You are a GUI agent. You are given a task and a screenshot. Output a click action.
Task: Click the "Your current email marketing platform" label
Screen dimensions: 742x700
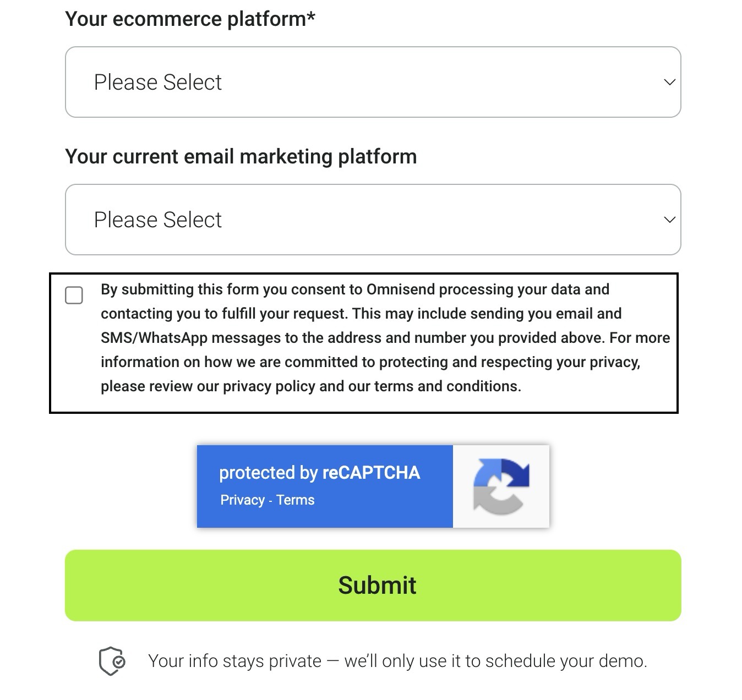241,156
